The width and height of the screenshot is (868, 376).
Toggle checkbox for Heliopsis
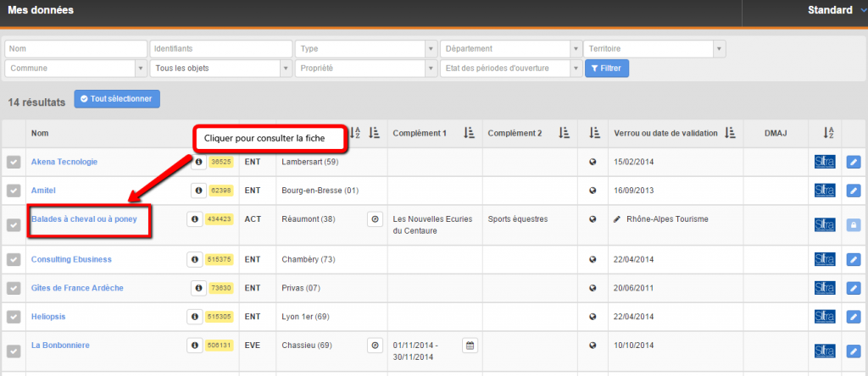14,317
